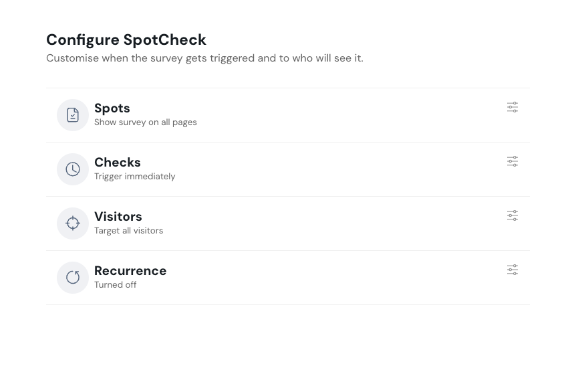
Task: Expand the Recurrence row via blank area
Action: tap(334, 278)
